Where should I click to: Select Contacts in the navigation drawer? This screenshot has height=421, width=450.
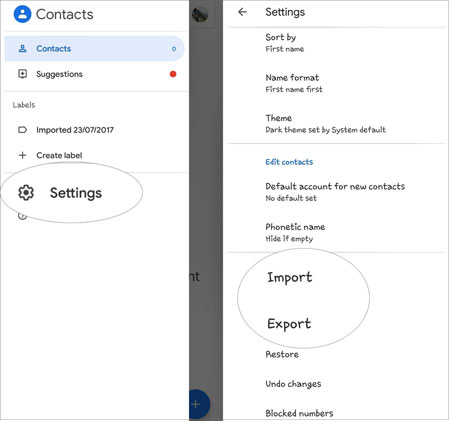(x=94, y=49)
